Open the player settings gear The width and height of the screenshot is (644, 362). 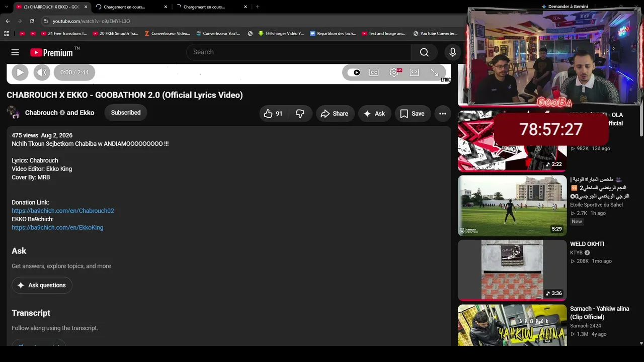point(394,72)
